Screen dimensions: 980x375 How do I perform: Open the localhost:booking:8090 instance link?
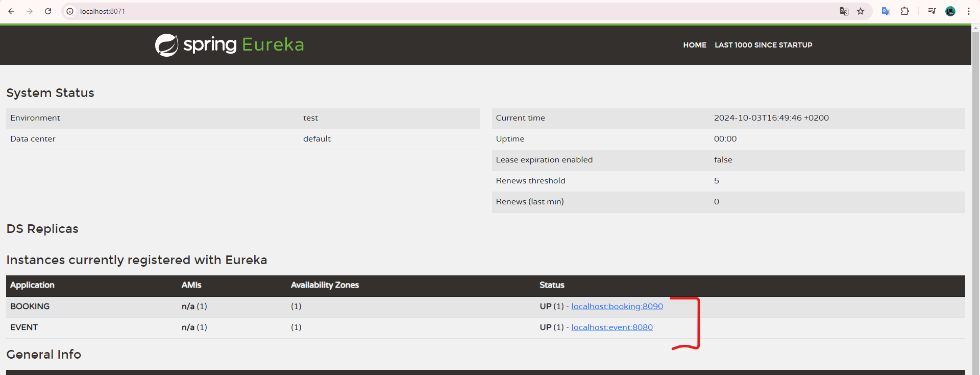[x=617, y=307]
